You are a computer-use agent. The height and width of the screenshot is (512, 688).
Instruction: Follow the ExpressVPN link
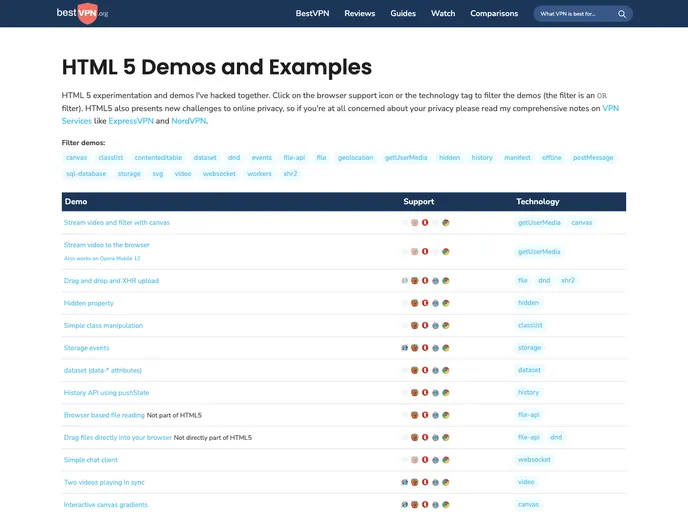[131, 121]
